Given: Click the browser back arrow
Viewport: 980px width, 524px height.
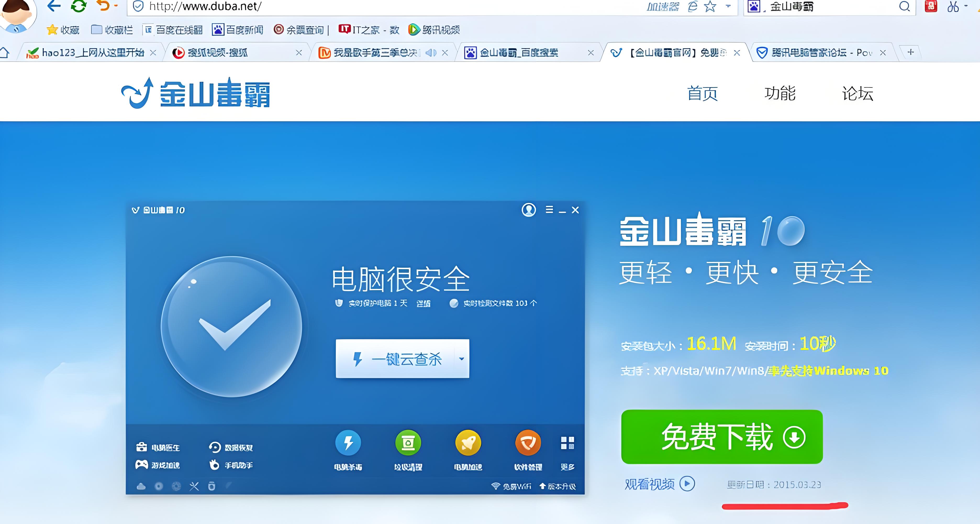Looking at the screenshot, I should point(54,6).
